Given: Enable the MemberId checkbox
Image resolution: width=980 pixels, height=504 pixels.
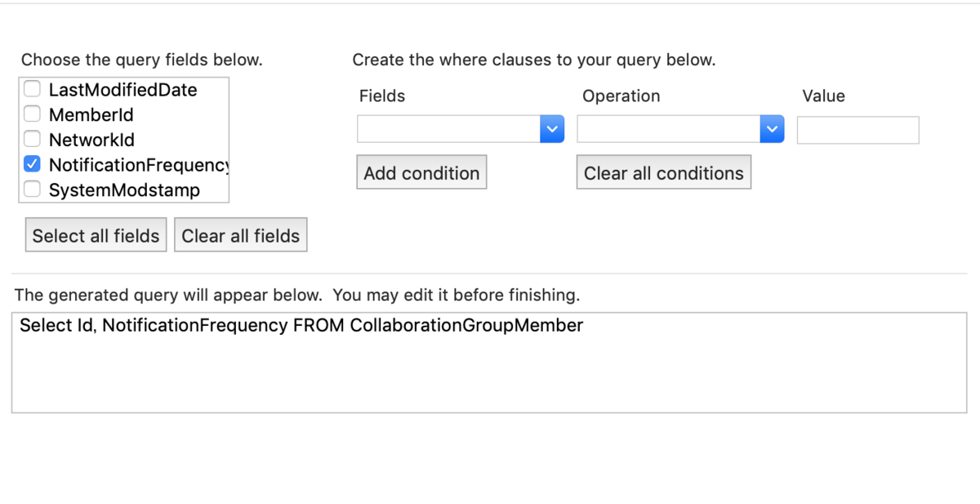Looking at the screenshot, I should (x=32, y=114).
